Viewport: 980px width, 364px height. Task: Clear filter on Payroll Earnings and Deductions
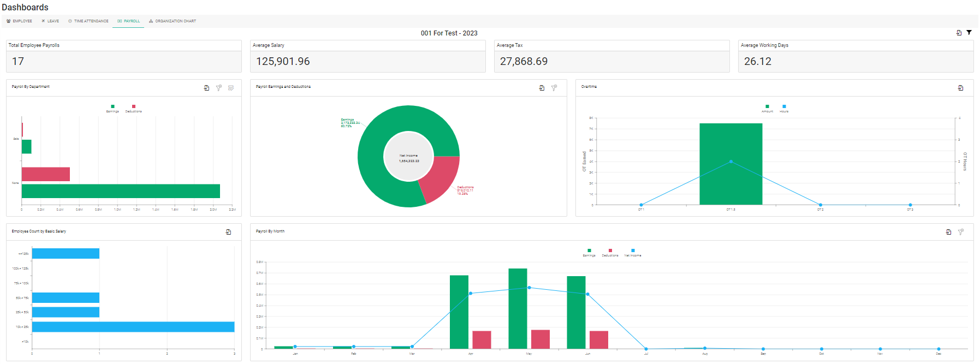pos(554,88)
